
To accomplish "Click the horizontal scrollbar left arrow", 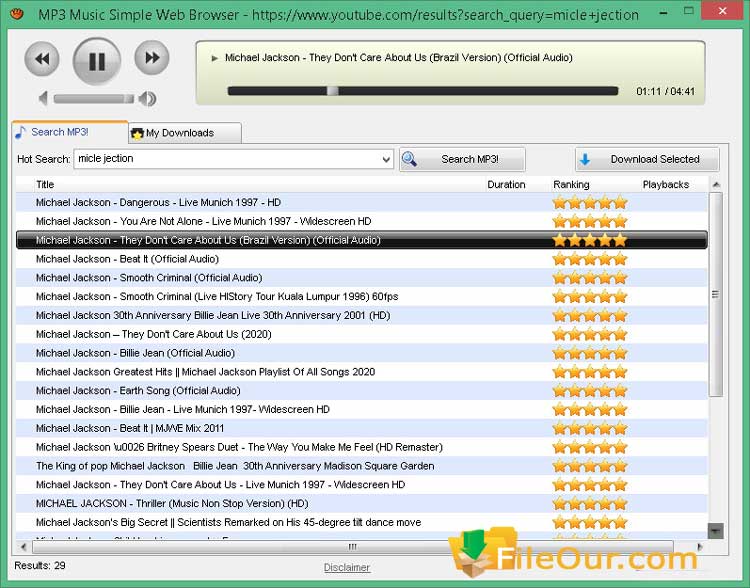I will pos(23,546).
